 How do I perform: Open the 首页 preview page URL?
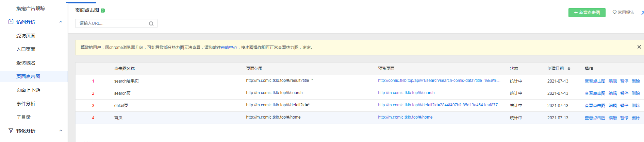pos(405,117)
